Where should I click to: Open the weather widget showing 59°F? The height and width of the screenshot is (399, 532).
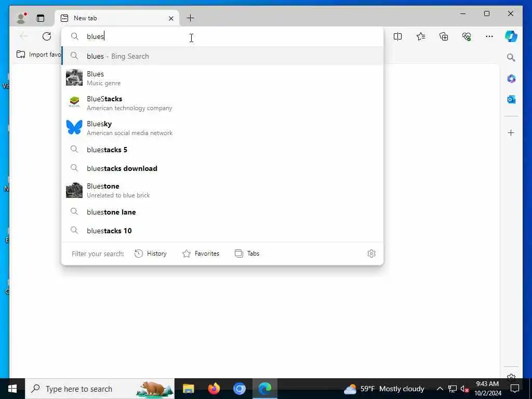(384, 389)
